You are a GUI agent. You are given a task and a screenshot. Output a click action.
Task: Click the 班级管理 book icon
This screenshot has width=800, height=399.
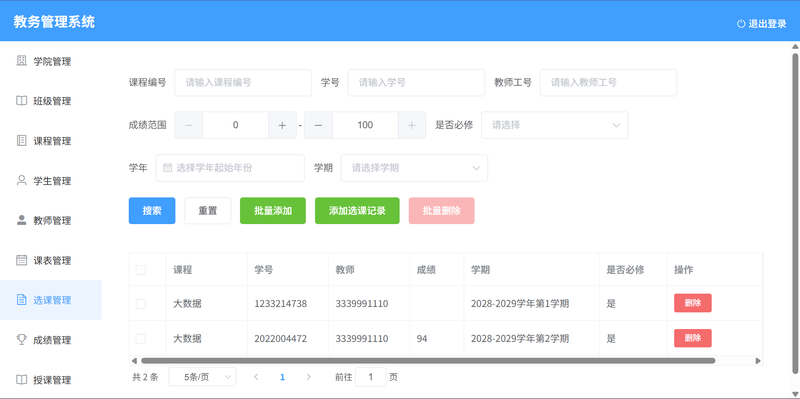coord(21,101)
